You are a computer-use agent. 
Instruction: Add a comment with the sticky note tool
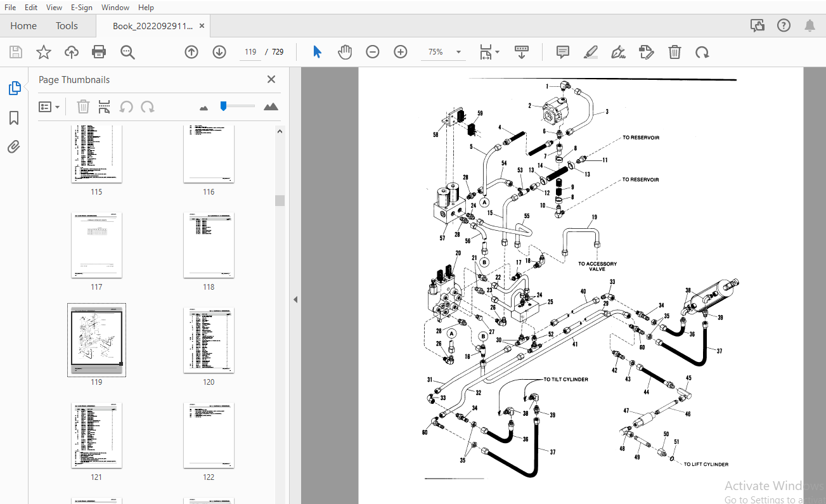tap(563, 52)
